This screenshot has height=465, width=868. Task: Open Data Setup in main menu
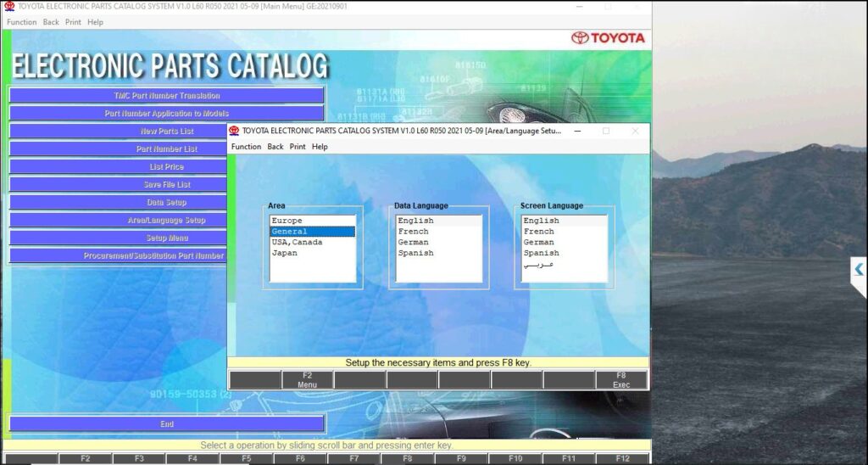[x=119, y=202]
